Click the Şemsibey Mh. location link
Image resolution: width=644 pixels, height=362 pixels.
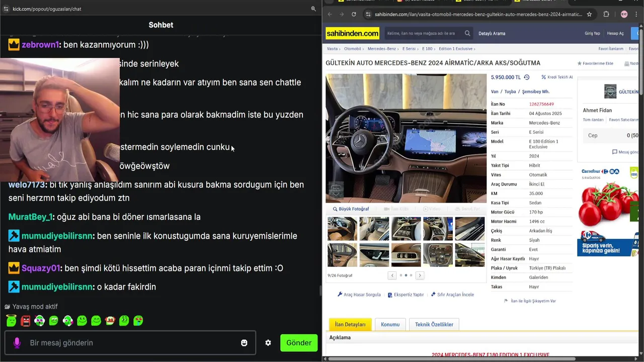[535, 92]
